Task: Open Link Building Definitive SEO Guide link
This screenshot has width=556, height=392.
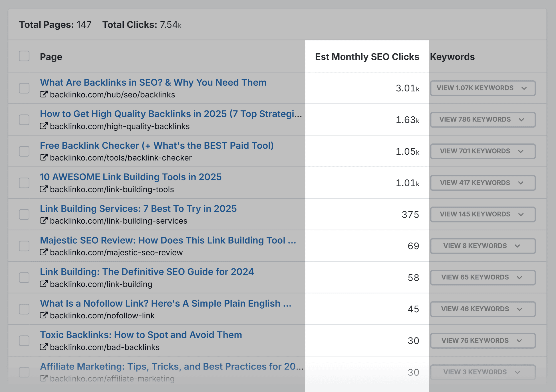Action: (x=147, y=272)
